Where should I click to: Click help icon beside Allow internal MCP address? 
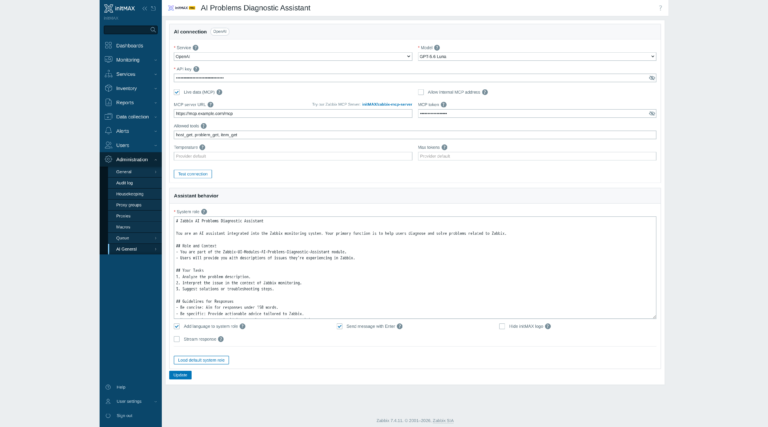(484, 92)
